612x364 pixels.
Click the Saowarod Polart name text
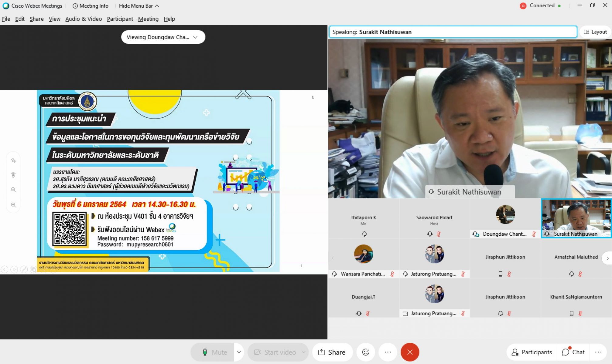[x=434, y=217]
